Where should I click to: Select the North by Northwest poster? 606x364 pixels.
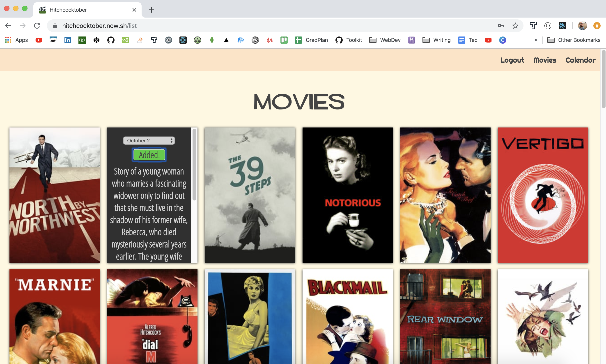pyautogui.click(x=55, y=195)
